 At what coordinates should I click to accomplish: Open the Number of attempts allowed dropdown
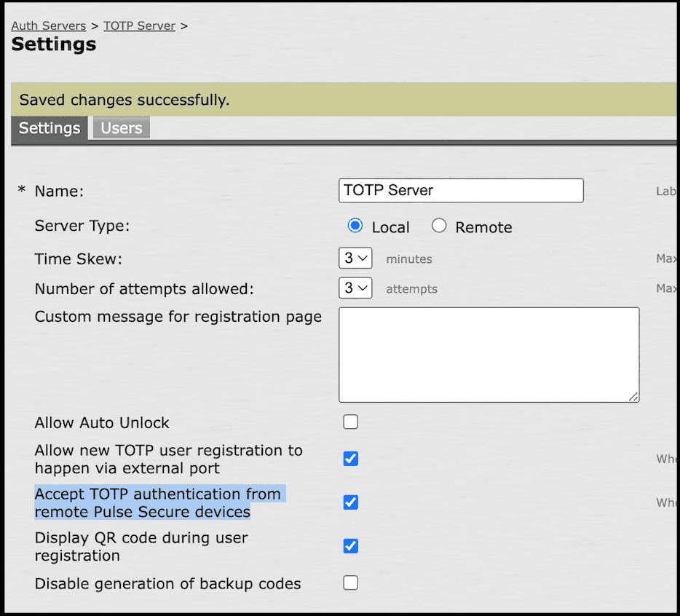355,288
